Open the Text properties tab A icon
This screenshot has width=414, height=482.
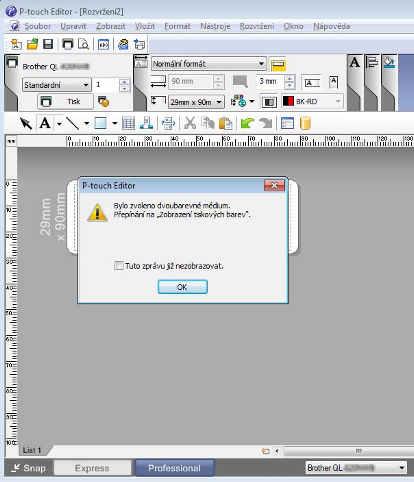[x=355, y=62]
